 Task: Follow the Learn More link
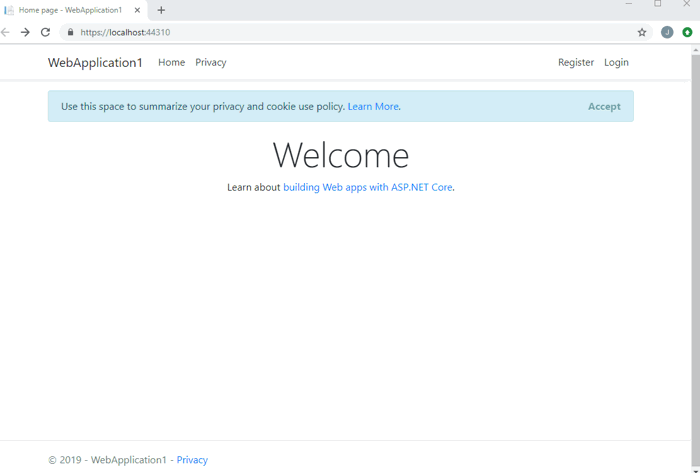[x=373, y=106]
